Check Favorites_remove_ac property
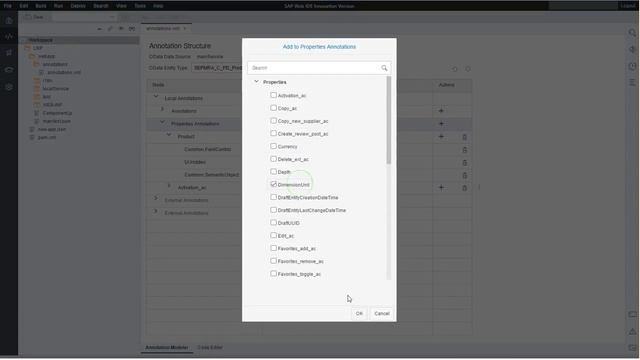 click(273, 261)
